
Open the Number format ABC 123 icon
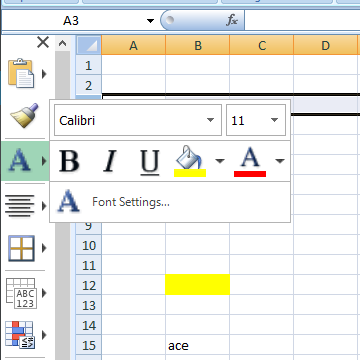point(21,293)
